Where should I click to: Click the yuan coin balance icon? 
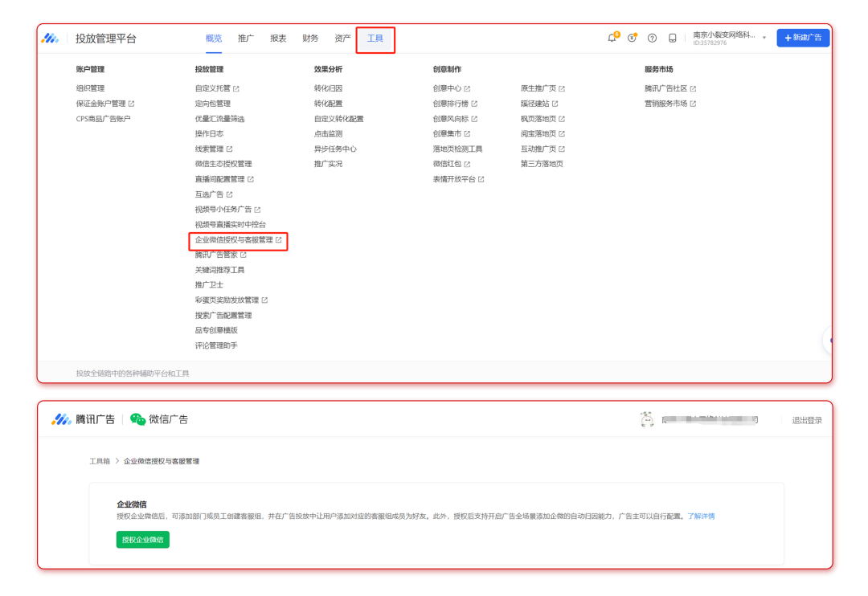(632, 39)
